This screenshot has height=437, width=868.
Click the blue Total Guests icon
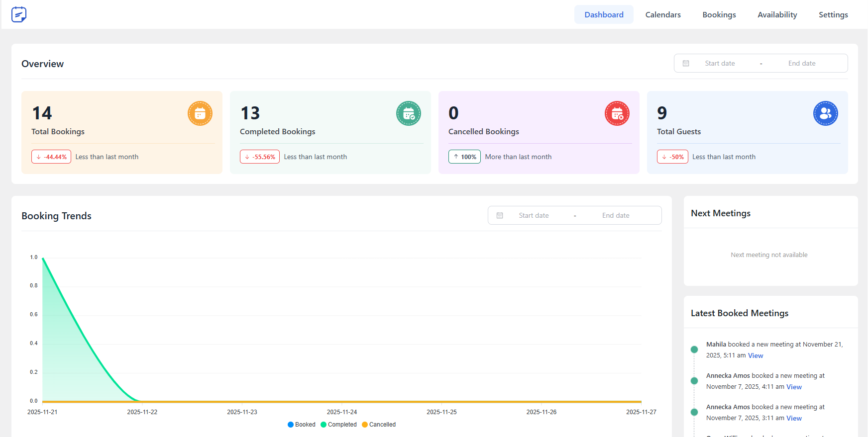[x=825, y=114]
